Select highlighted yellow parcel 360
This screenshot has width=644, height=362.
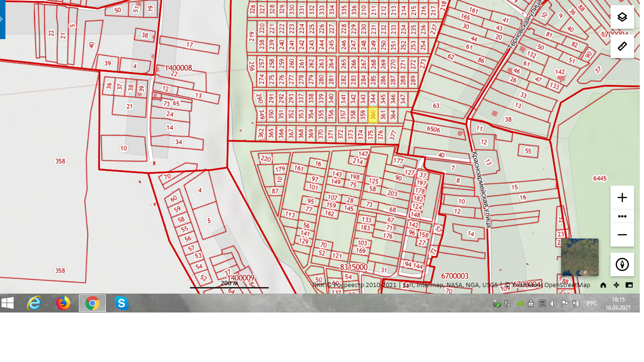point(373,115)
